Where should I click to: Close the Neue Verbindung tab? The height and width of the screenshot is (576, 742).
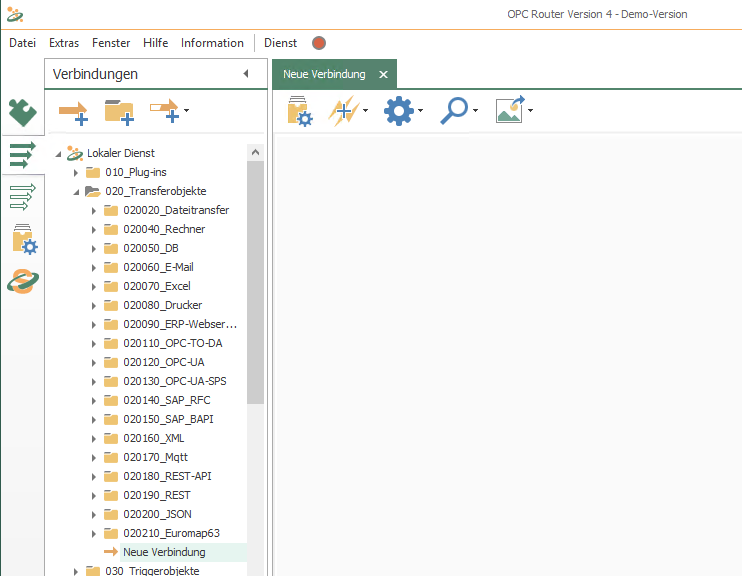pos(383,74)
